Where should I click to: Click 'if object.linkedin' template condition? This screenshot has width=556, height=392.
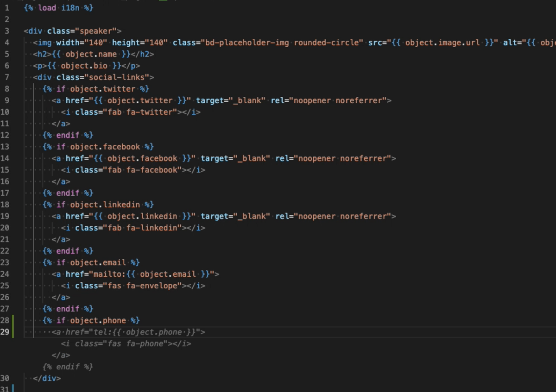pos(98,205)
